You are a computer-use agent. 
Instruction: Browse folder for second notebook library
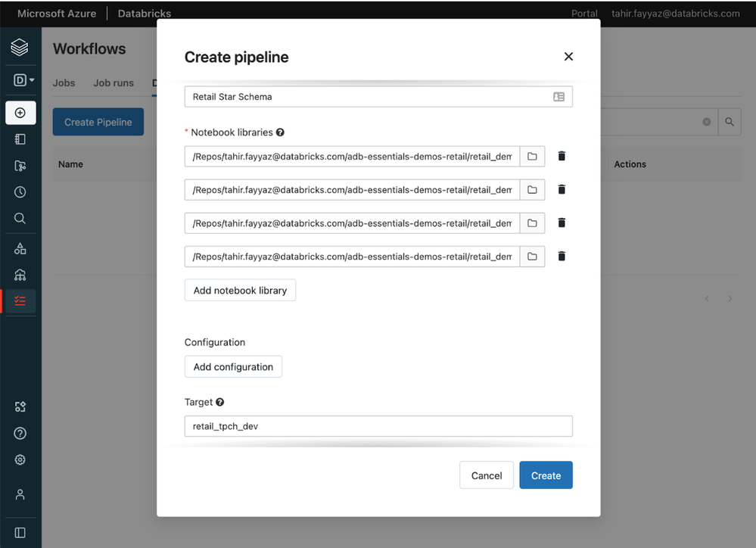tap(532, 189)
